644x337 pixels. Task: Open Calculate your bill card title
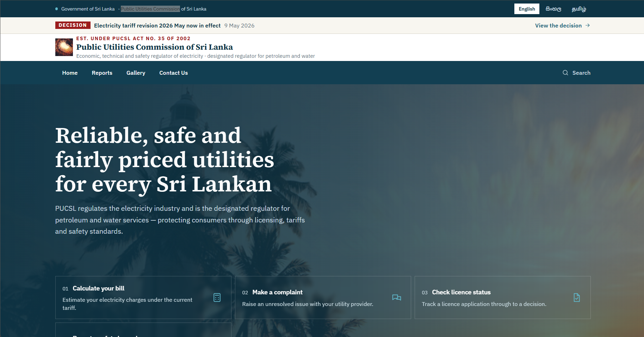coord(98,288)
